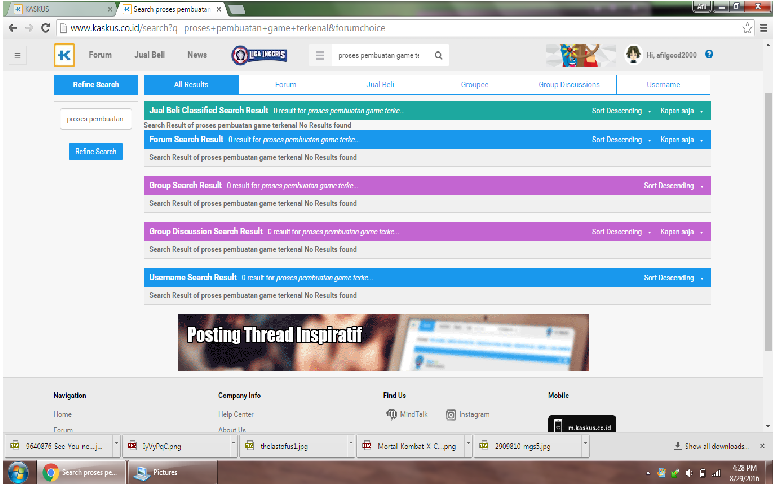This screenshot has width=776, height=484.
Task: Expand Kapan saja in Group Discussion header
Action: [x=681, y=232]
